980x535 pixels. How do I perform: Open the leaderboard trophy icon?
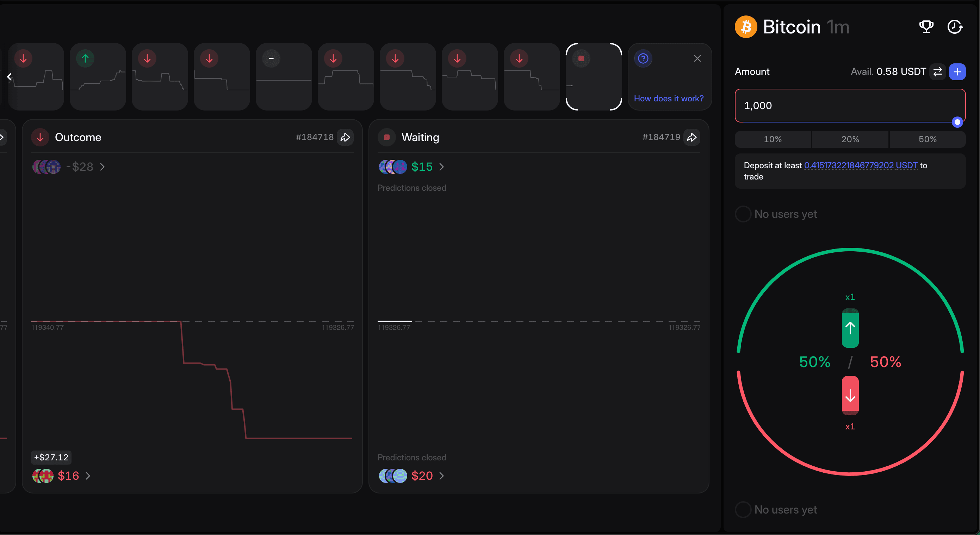click(x=926, y=27)
